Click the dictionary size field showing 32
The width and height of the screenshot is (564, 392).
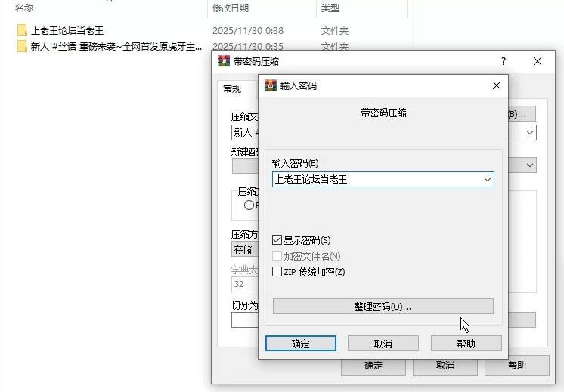245,284
